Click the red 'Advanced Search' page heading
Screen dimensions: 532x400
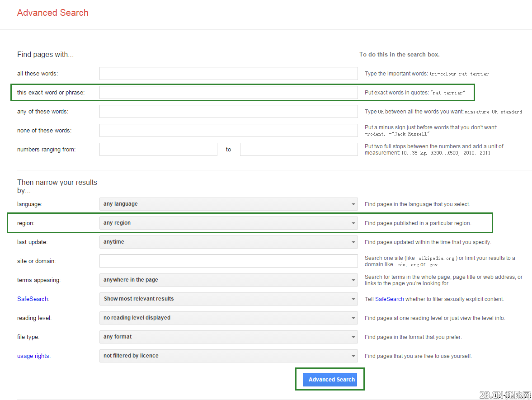coord(53,13)
